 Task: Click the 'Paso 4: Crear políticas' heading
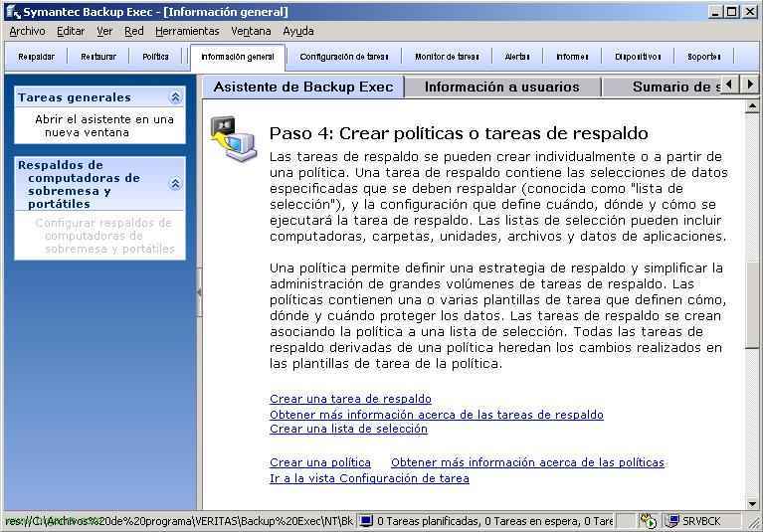tap(459, 133)
